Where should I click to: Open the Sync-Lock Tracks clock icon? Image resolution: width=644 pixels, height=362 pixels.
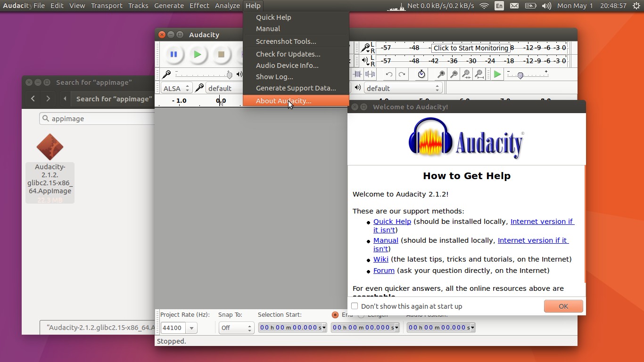tap(421, 74)
